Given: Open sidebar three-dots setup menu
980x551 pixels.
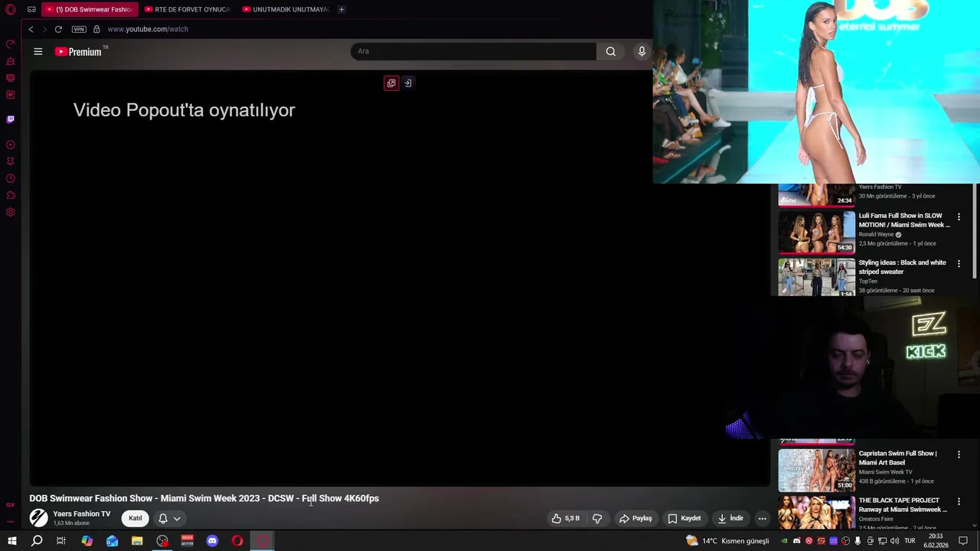Looking at the screenshot, I should pos(11,521).
